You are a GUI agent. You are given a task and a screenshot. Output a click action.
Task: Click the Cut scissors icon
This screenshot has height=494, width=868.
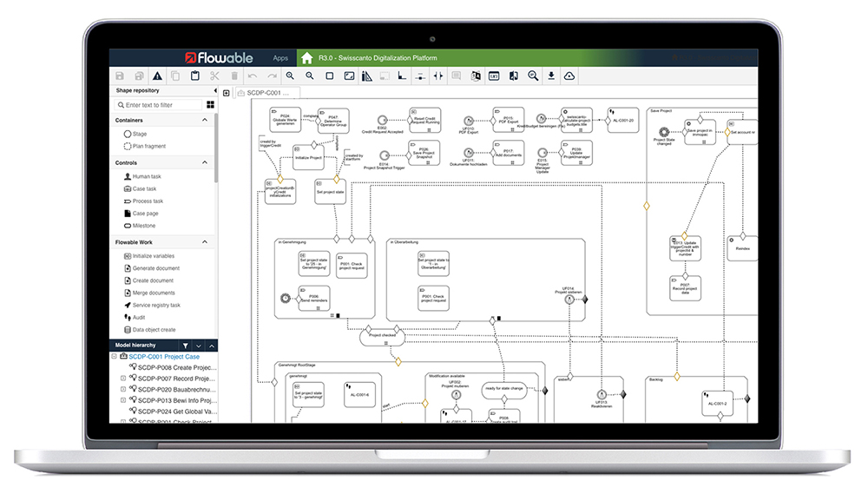coord(214,76)
